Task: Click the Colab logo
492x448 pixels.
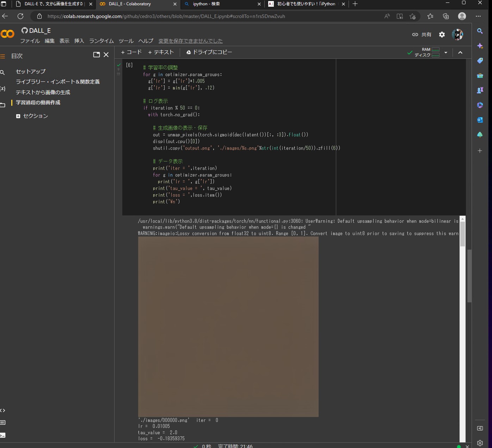Action: (x=7, y=34)
